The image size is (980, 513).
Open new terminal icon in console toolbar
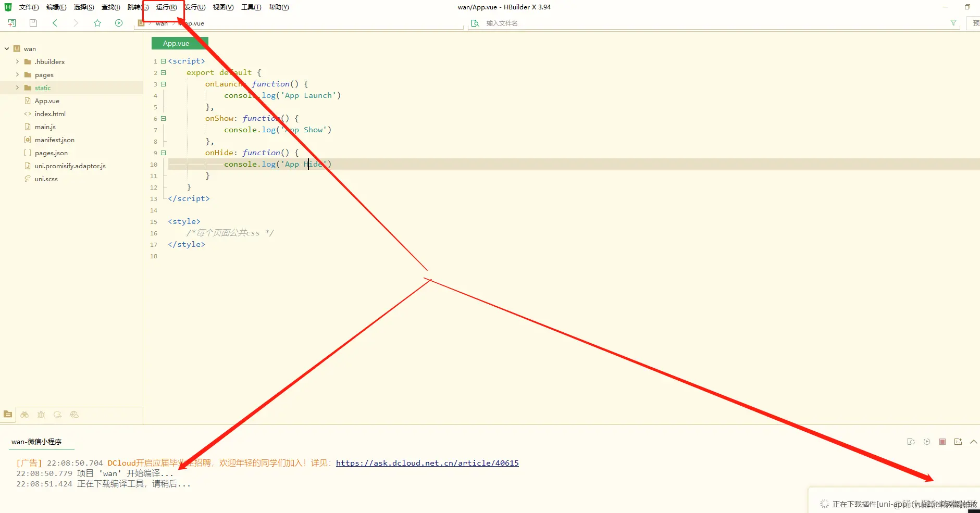pyautogui.click(x=958, y=442)
